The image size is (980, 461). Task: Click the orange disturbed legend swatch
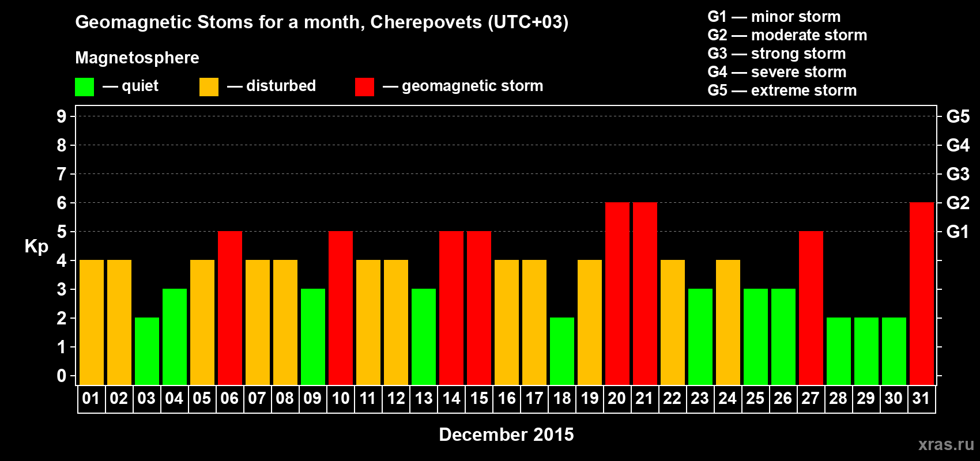(209, 87)
